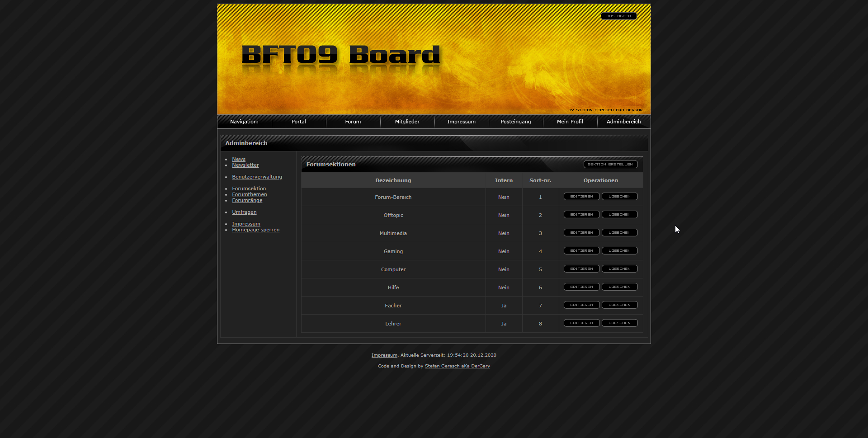The width and height of the screenshot is (868, 438).
Task: Edit the Computer section
Action: tap(581, 269)
